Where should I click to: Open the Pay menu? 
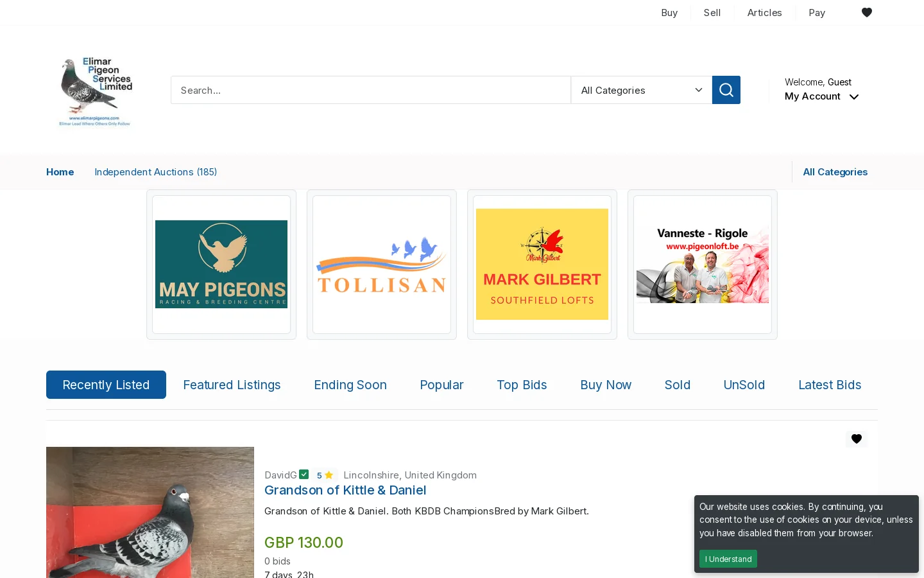tap(817, 13)
